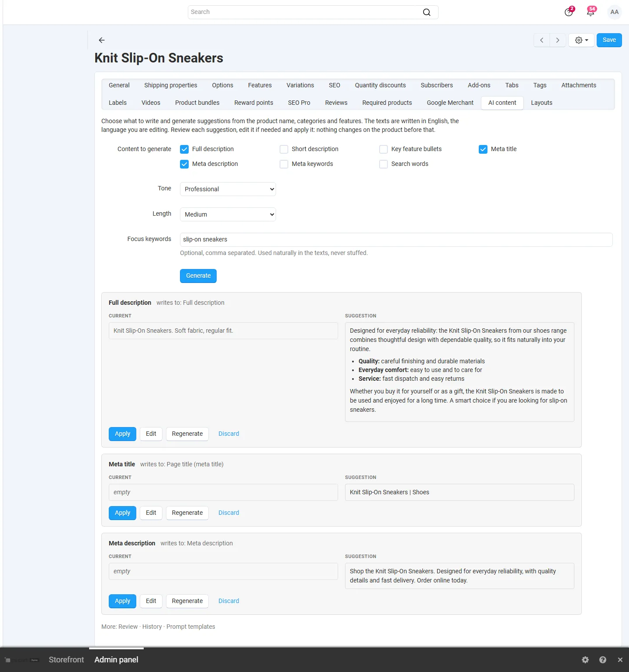
Task: Click the blue Generate button
Action: tap(198, 276)
